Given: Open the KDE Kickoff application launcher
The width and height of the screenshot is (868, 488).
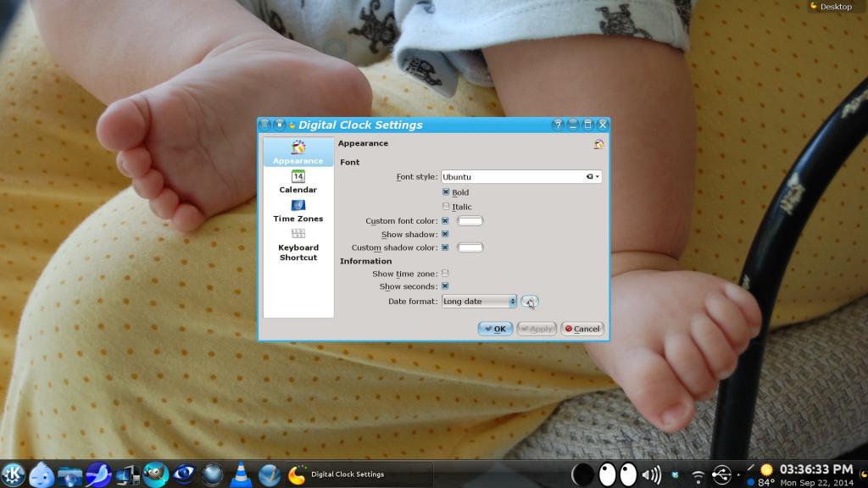Looking at the screenshot, I should pyautogui.click(x=13, y=474).
